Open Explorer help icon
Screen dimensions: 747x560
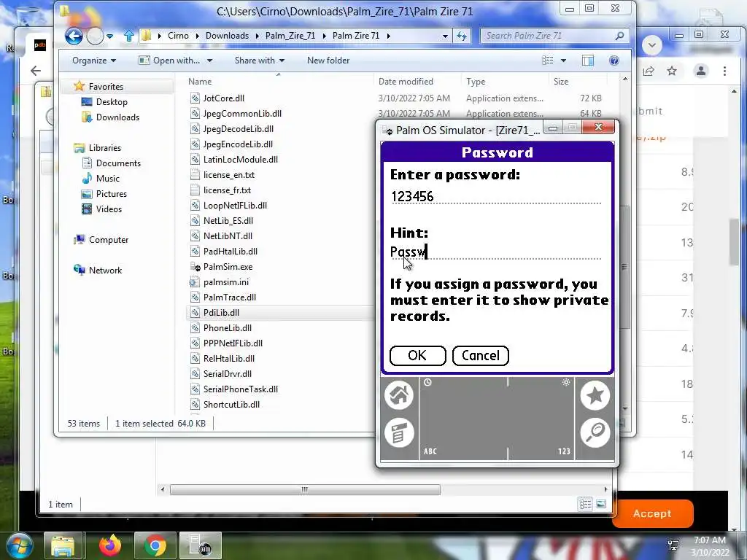pyautogui.click(x=614, y=61)
